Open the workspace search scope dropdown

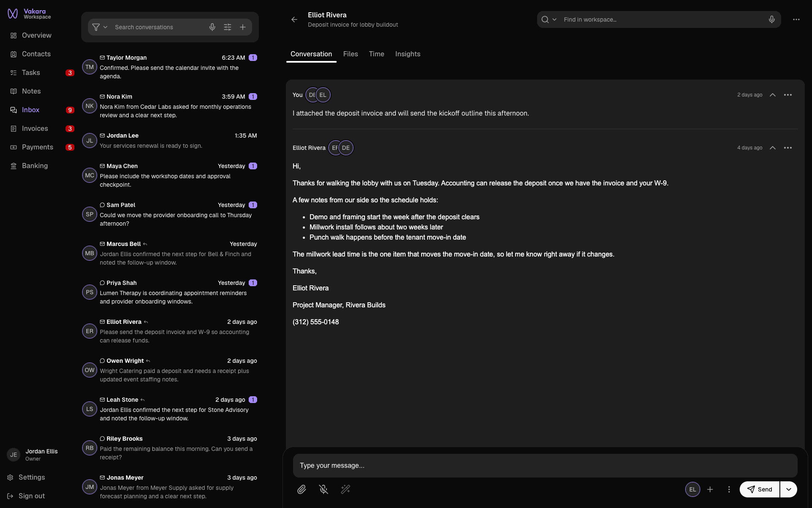tap(549, 19)
